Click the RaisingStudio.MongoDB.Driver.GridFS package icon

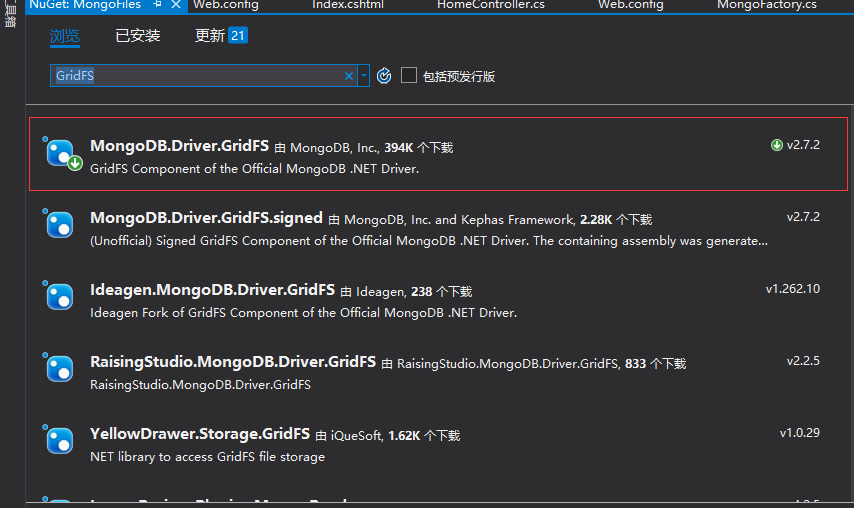60,369
